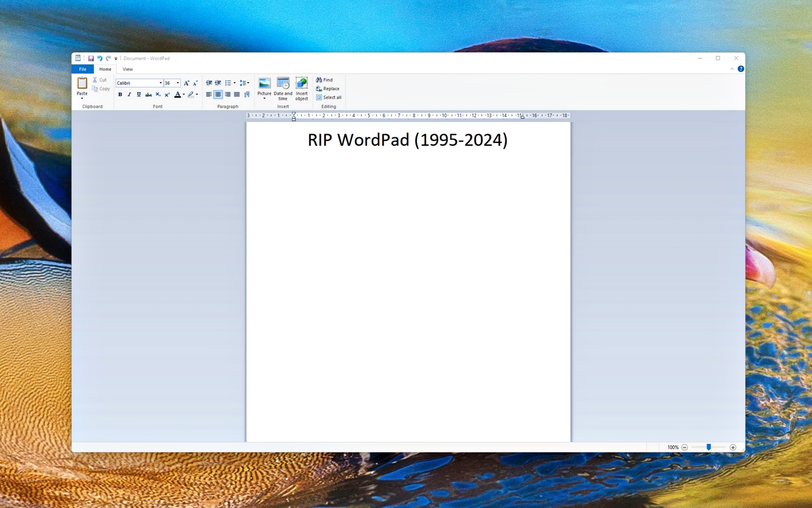Increase paragraph indent
This screenshot has height=508, width=812.
pyautogui.click(x=218, y=83)
